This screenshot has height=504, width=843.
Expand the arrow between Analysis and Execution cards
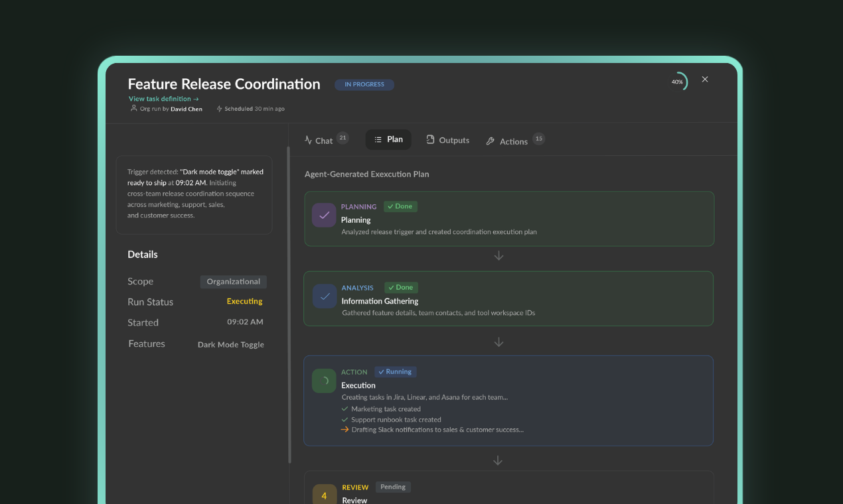click(498, 342)
